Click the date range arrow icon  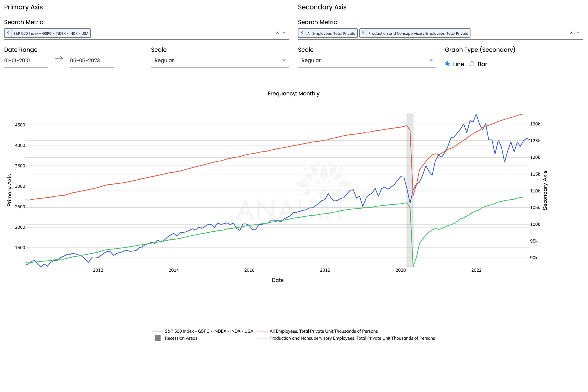click(x=59, y=59)
